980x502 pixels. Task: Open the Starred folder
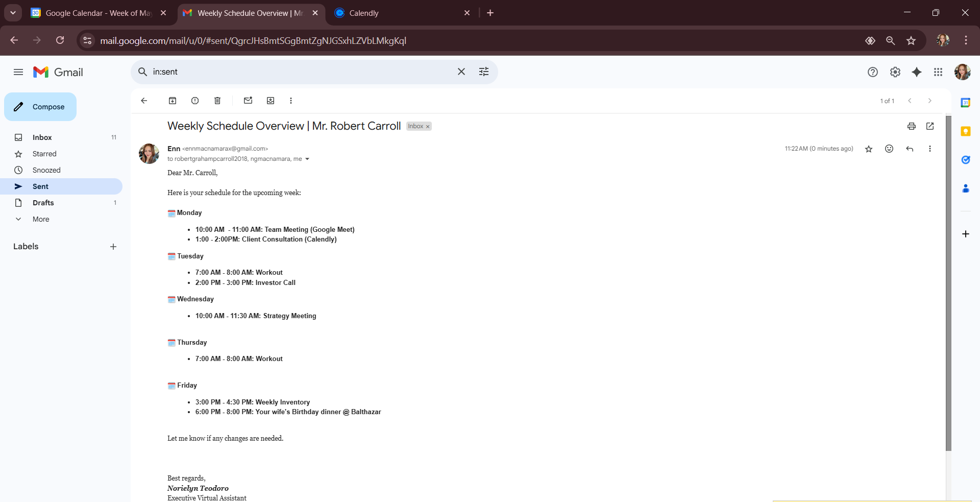[x=61, y=154]
